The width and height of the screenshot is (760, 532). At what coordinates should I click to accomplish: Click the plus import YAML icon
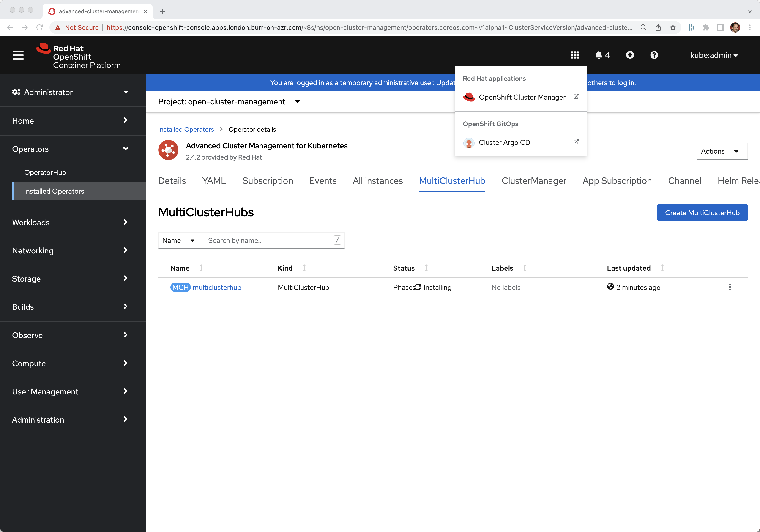click(630, 55)
